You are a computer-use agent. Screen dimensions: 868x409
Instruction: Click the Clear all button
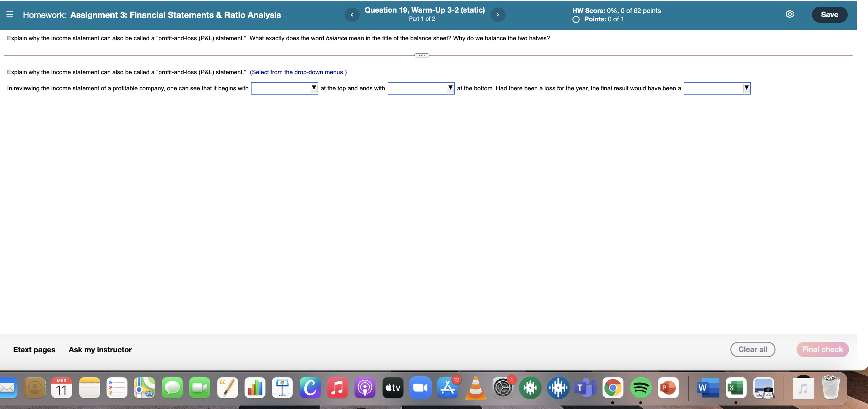(x=752, y=349)
